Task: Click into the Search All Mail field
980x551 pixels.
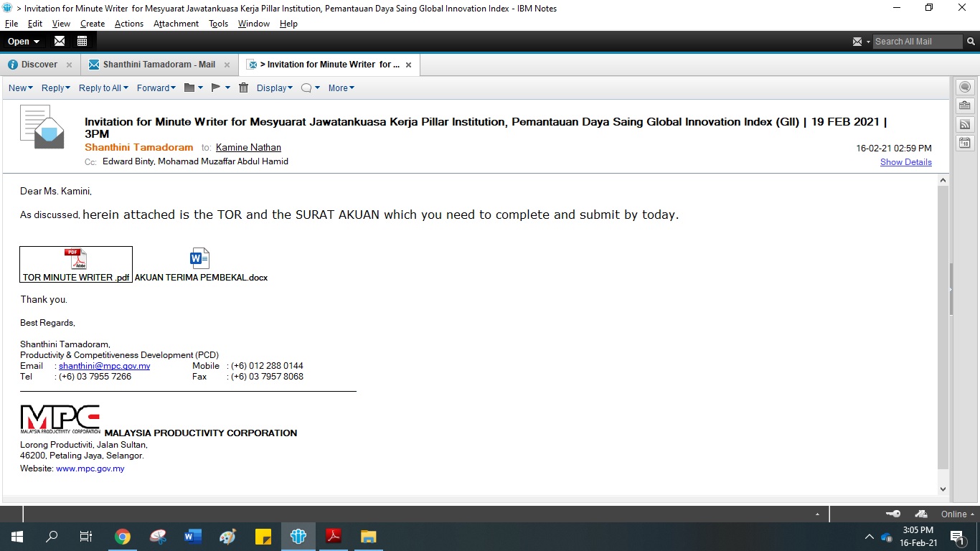Action: pyautogui.click(x=915, y=42)
